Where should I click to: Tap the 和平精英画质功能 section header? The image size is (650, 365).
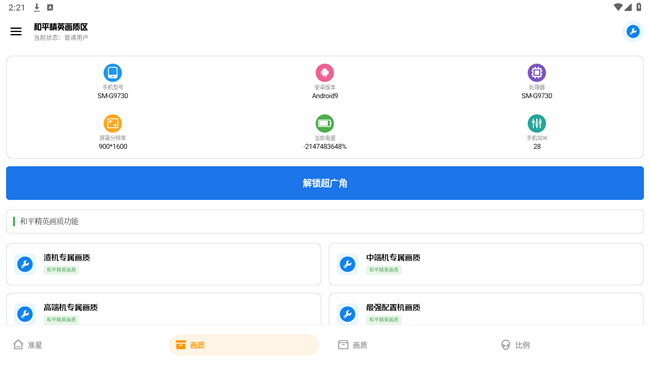pyautogui.click(x=325, y=221)
